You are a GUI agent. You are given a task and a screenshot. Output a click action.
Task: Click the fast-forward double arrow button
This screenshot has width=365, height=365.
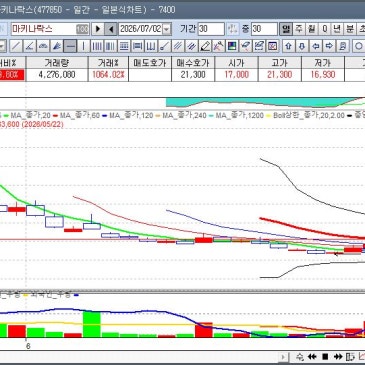coord(338,357)
